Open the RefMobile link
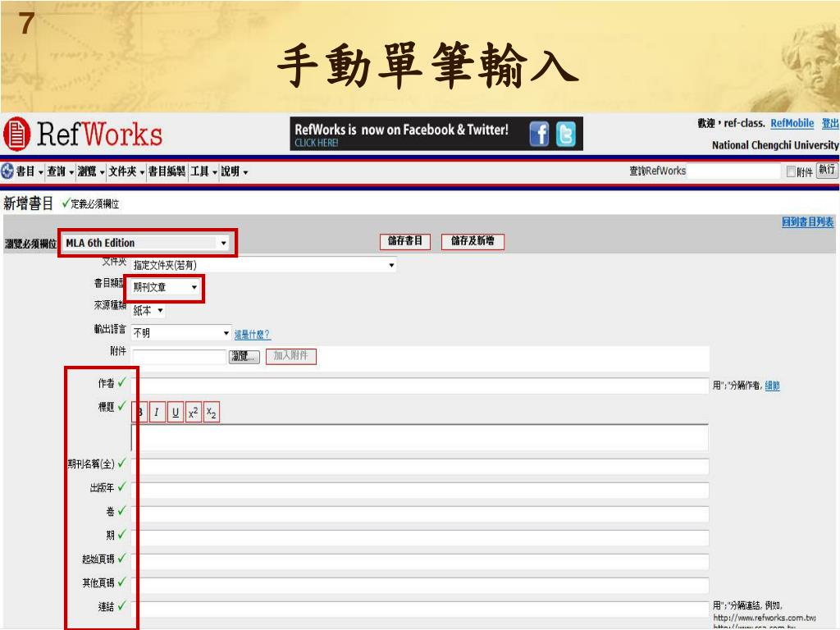Screen dimensions: 840x630 792,123
